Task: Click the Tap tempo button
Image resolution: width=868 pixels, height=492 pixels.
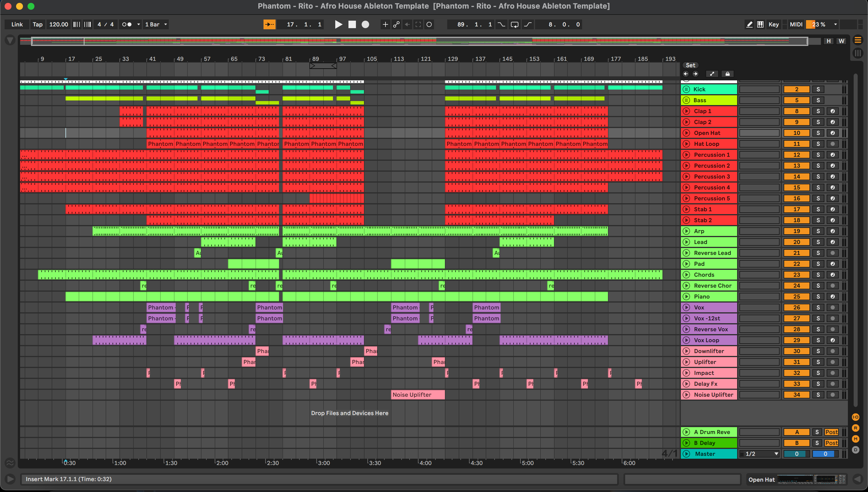Action: point(38,24)
